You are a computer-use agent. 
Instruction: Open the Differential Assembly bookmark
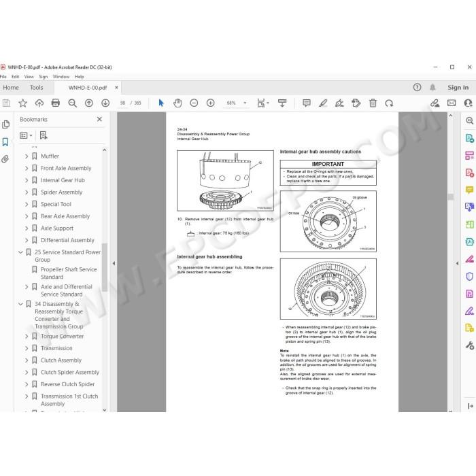point(67,240)
